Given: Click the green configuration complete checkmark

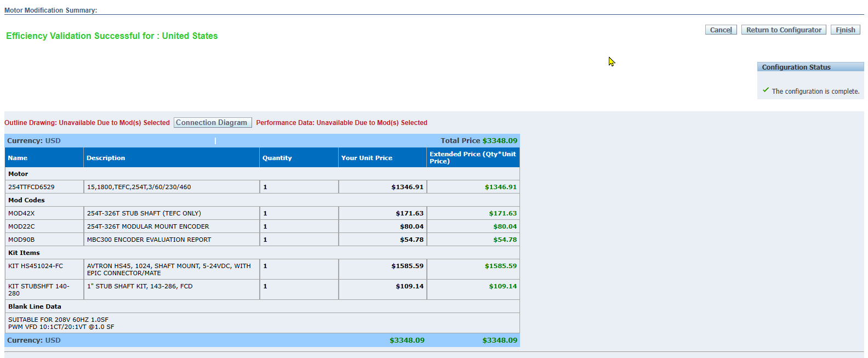Looking at the screenshot, I should coord(766,90).
